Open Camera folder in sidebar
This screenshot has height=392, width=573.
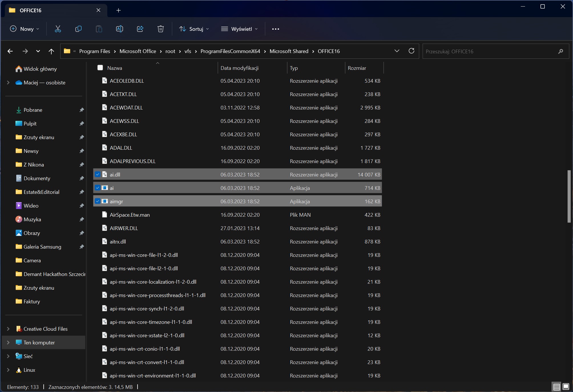(x=32, y=260)
